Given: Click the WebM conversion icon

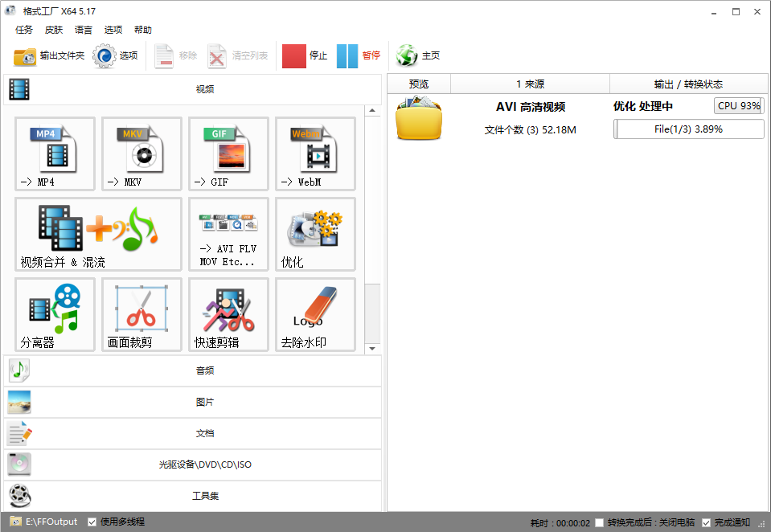Looking at the screenshot, I should [x=315, y=153].
